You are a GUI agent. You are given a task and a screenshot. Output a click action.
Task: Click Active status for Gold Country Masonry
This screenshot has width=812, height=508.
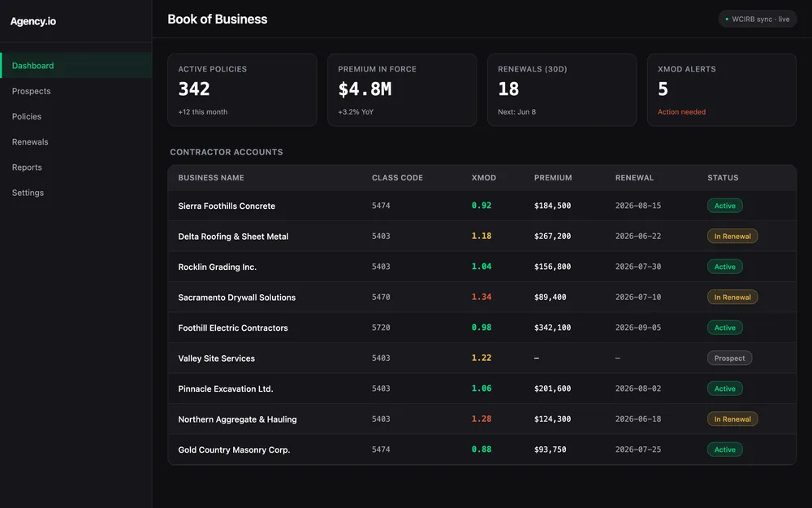pyautogui.click(x=725, y=449)
